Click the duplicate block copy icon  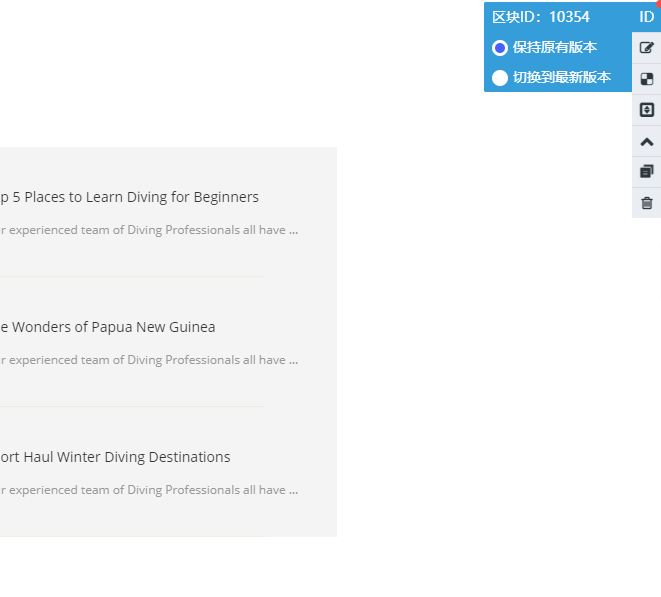[647, 172]
